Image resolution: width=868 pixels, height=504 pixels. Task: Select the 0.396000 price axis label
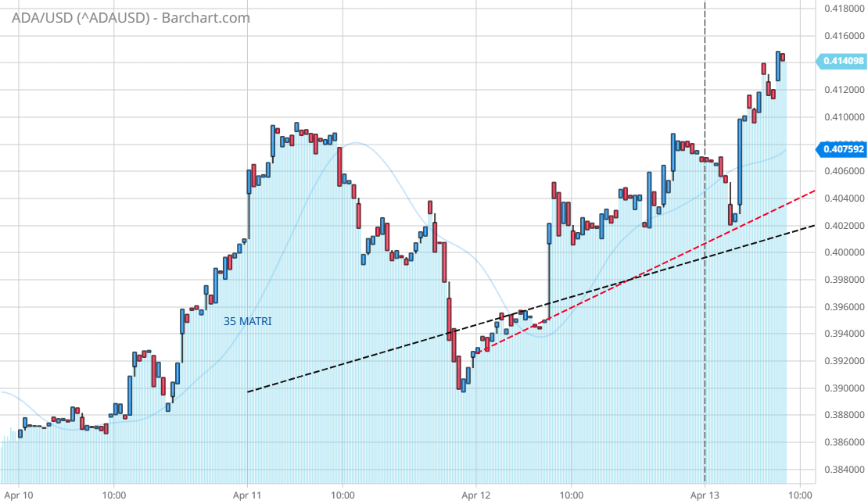click(x=841, y=307)
